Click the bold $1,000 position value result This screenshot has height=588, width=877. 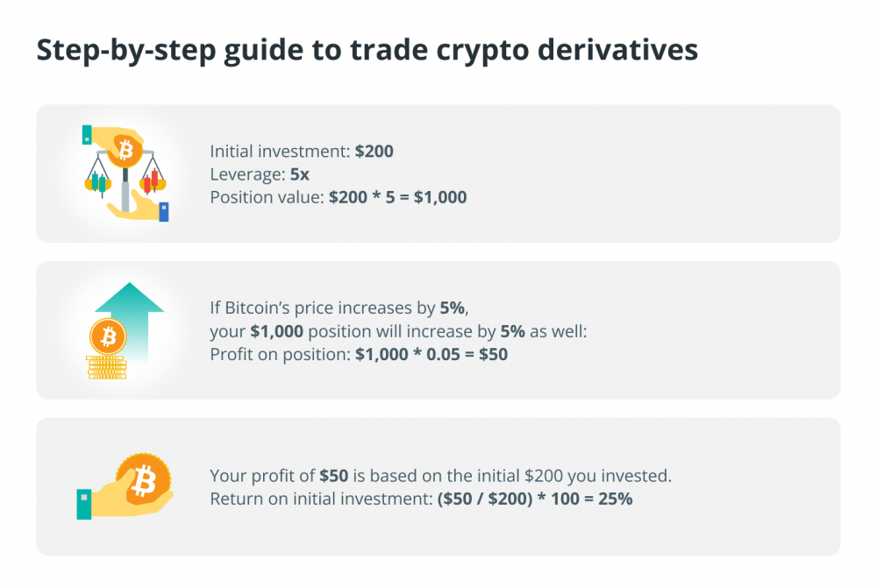(x=440, y=197)
